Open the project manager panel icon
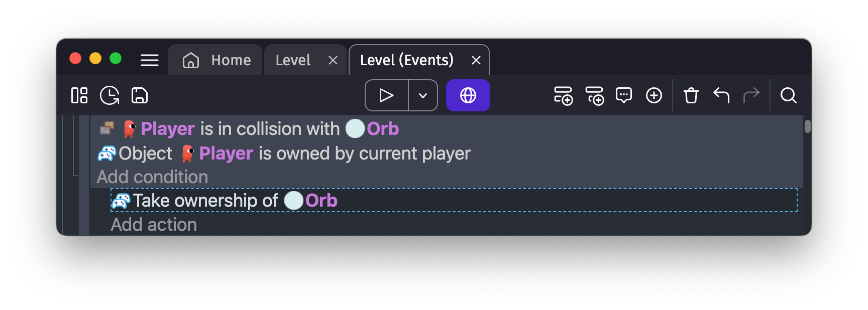Viewport: 868px width, 310px height. [x=79, y=95]
